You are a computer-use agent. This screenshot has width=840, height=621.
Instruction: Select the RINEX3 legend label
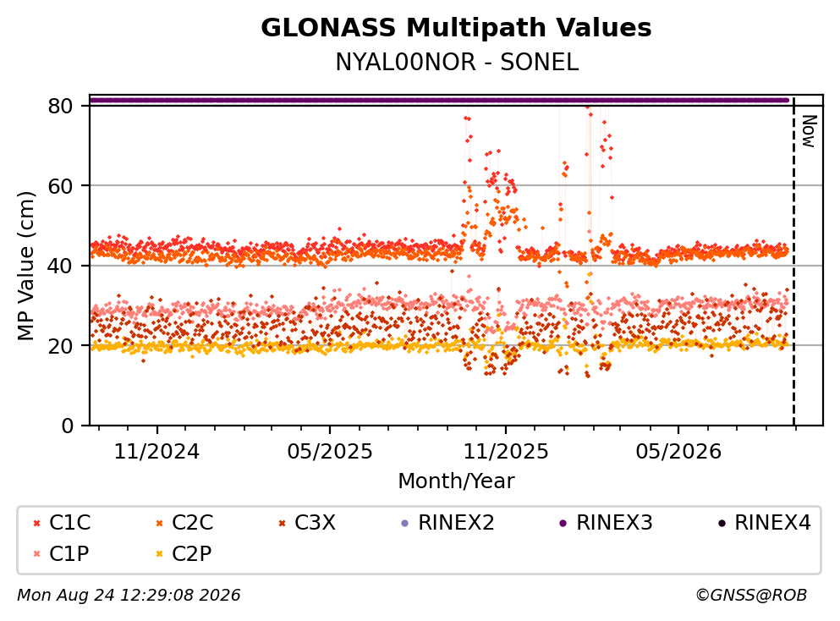click(614, 523)
